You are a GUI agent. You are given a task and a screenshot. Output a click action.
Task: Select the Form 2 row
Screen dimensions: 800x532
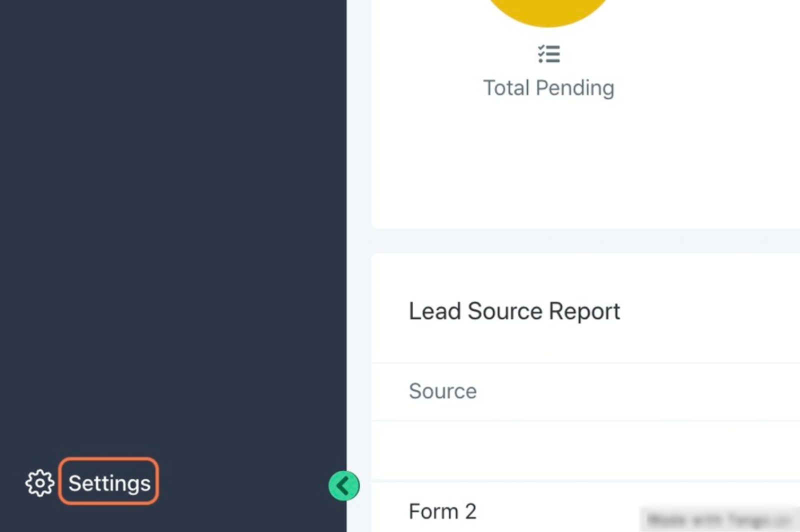tap(442, 511)
